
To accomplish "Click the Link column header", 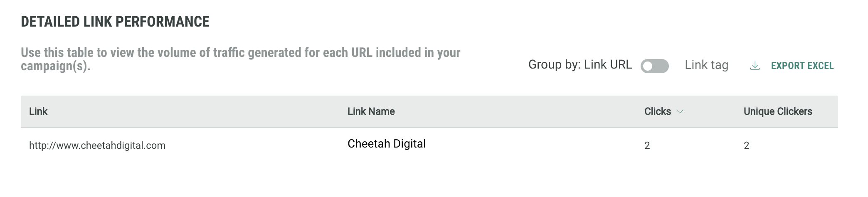I will [38, 111].
